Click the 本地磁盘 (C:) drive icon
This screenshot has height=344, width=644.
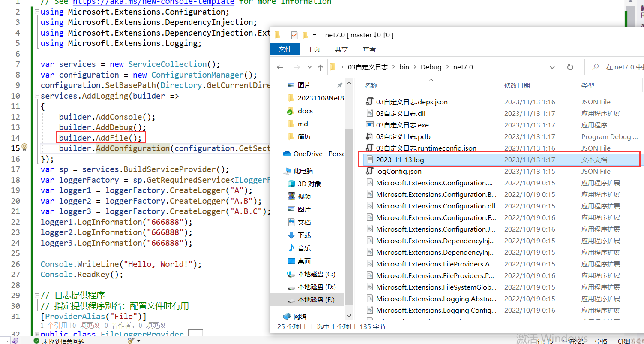click(x=291, y=274)
